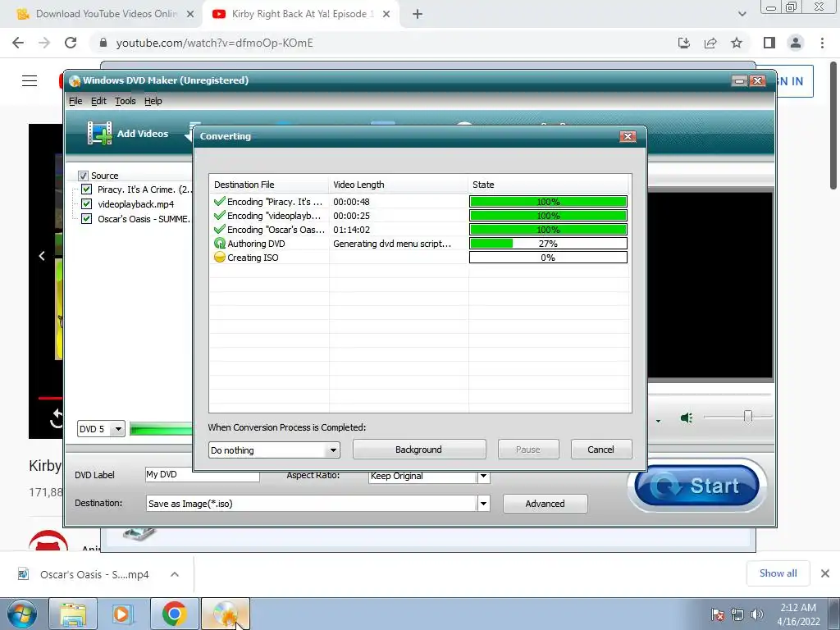The height and width of the screenshot is (630, 840).
Task: Click Chrome back navigation arrow
Action: coord(18,43)
